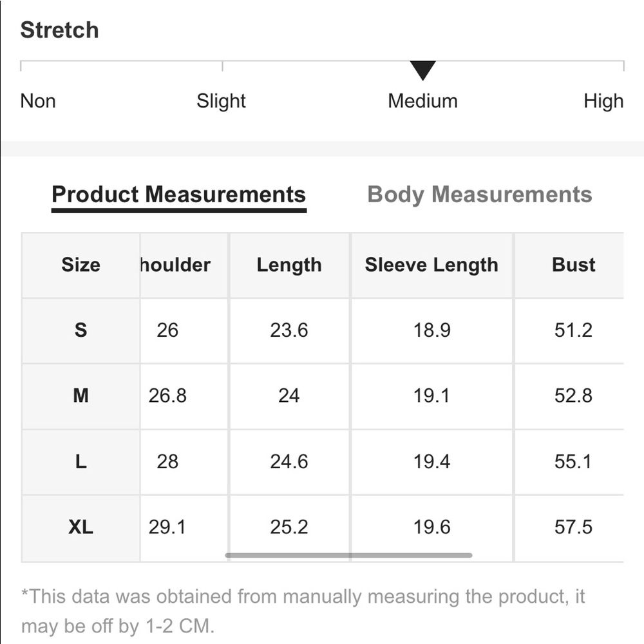Click the Sleeve Length column header
644x644 pixels.
431,265
